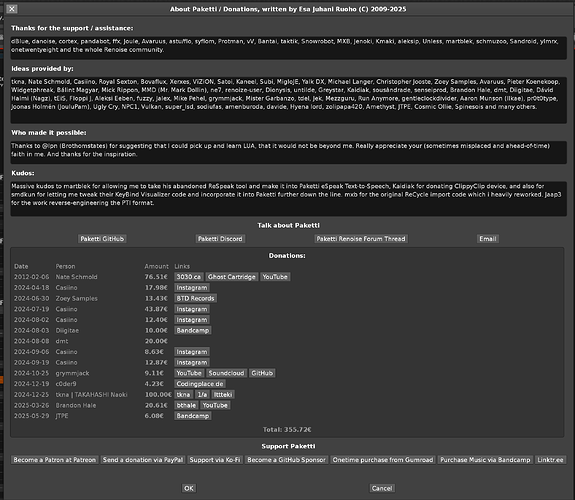
Task: Open Instagram link for 2024-09-19 donation
Action: [x=192, y=362]
